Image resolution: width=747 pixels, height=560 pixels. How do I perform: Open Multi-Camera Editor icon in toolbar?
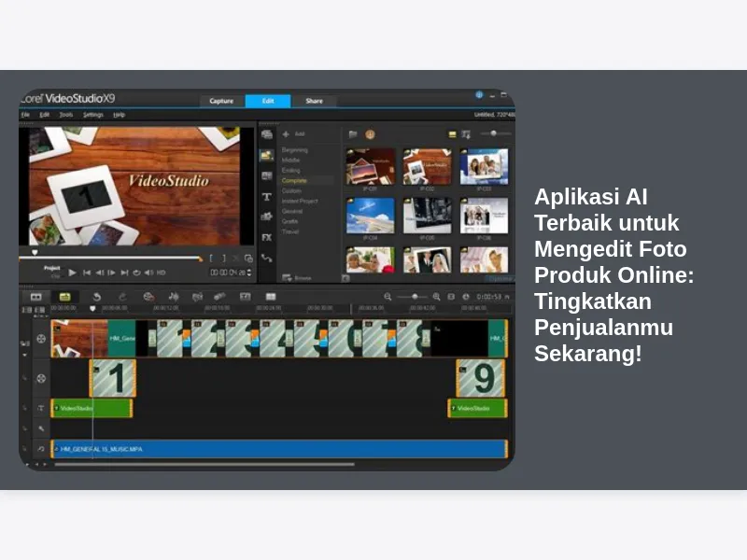pyautogui.click(x=271, y=297)
